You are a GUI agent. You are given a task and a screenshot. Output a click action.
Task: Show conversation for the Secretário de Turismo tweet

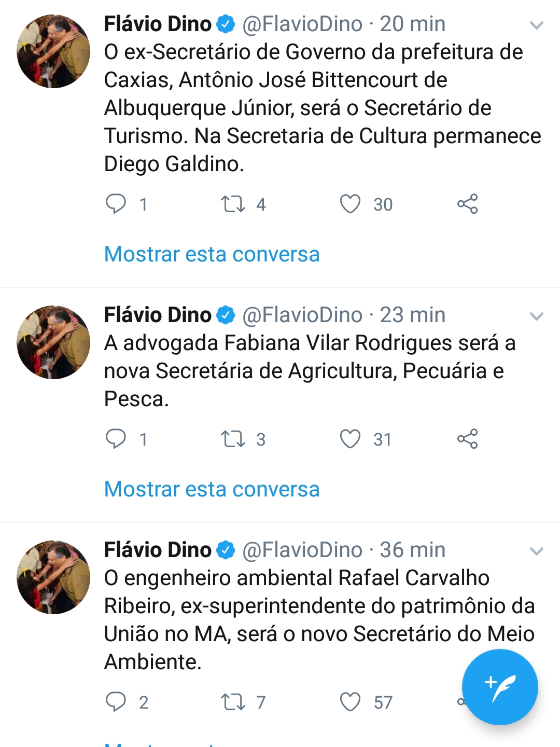(x=212, y=254)
